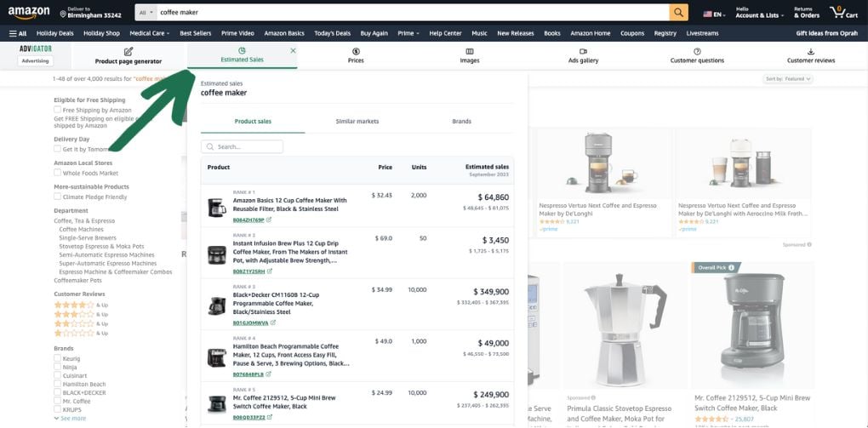
Task: Open Best Sellers in nav bar
Action: click(x=196, y=33)
